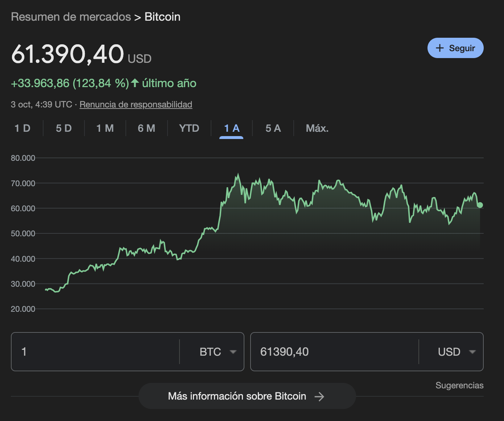
Task: Switch to the 5 D range tab
Action: [x=64, y=128]
